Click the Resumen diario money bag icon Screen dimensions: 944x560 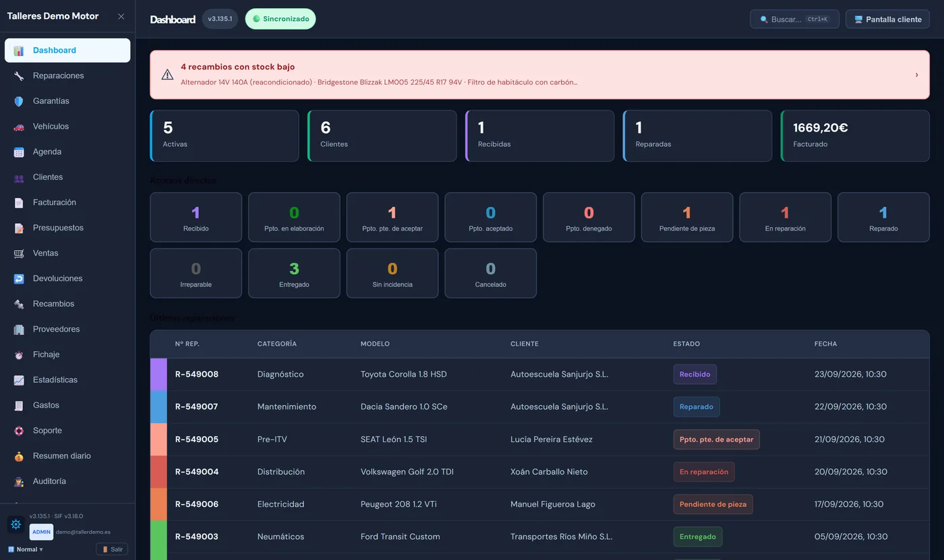point(19,456)
